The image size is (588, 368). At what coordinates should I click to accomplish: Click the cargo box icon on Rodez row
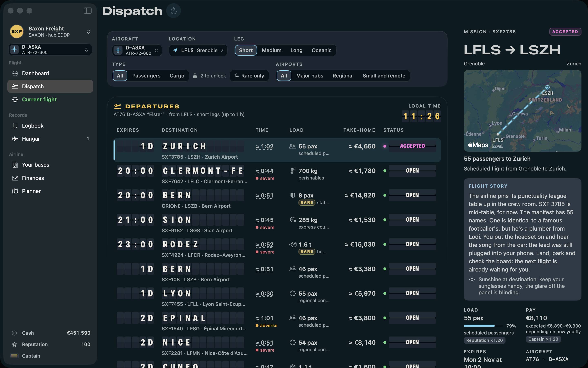[293, 244]
